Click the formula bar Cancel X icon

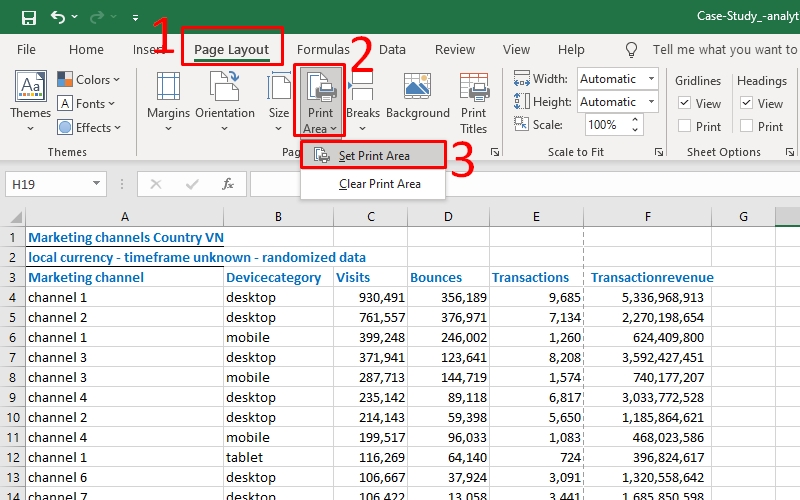[x=156, y=184]
